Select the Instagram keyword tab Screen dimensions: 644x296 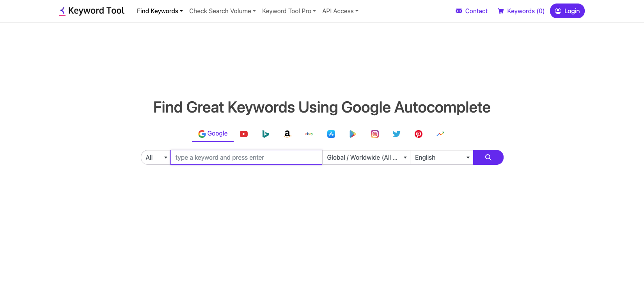(x=375, y=134)
